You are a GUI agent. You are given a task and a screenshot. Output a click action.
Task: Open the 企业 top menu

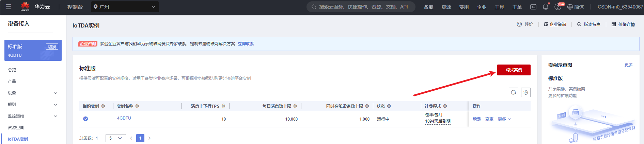(x=482, y=7)
